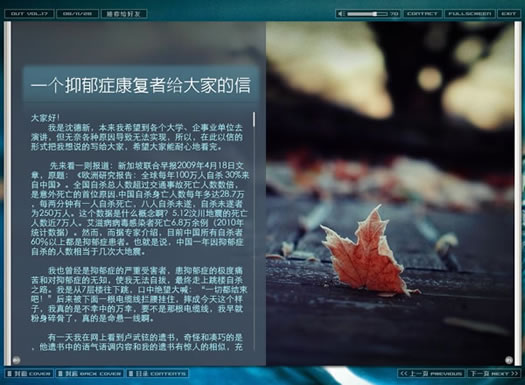Open the Contents directory
Viewport: 525px width, 385px height.
click(157, 373)
